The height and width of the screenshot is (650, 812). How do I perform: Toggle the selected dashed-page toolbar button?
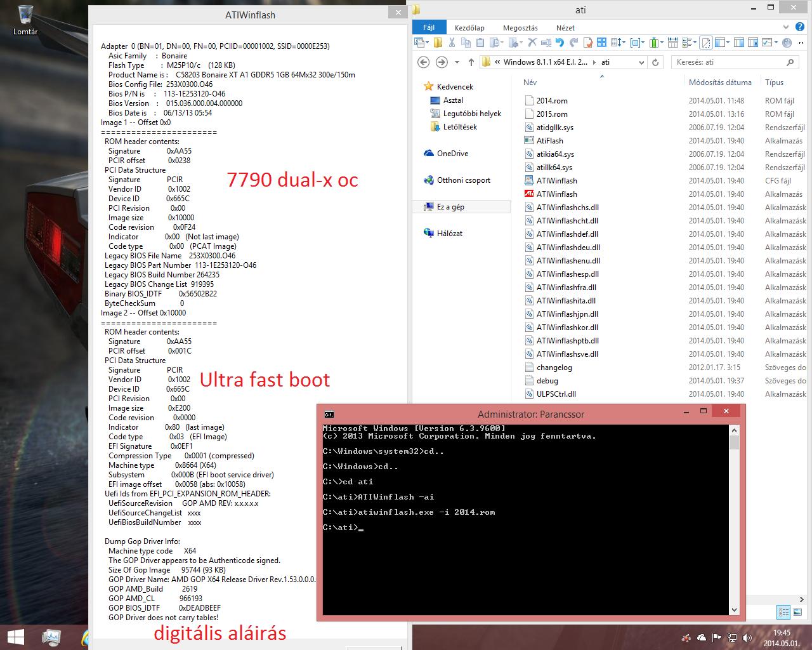pyautogui.click(x=706, y=43)
